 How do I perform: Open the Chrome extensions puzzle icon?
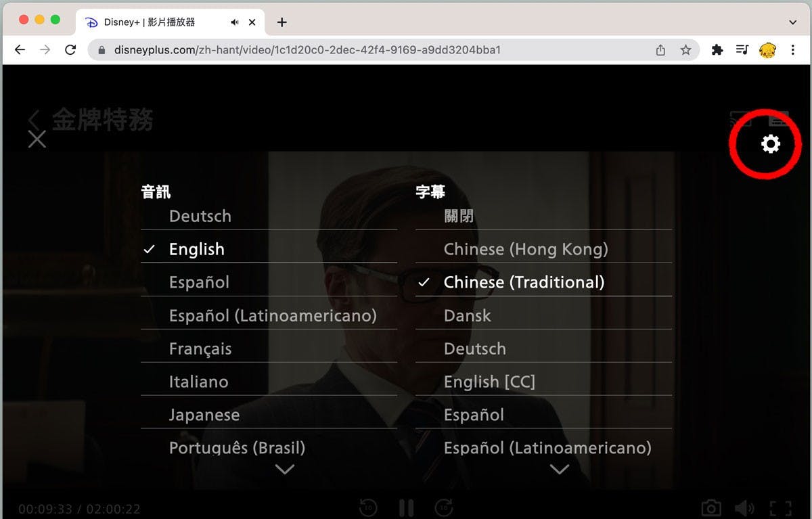(x=717, y=50)
